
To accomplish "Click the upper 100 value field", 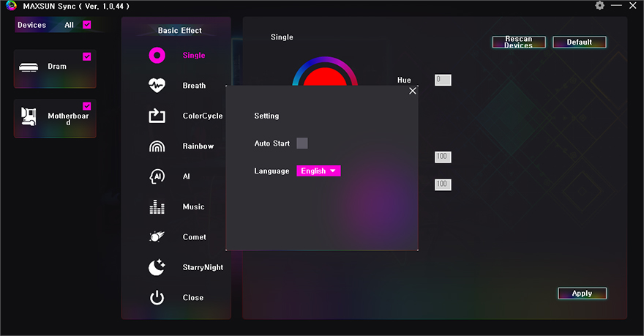I will tap(443, 157).
